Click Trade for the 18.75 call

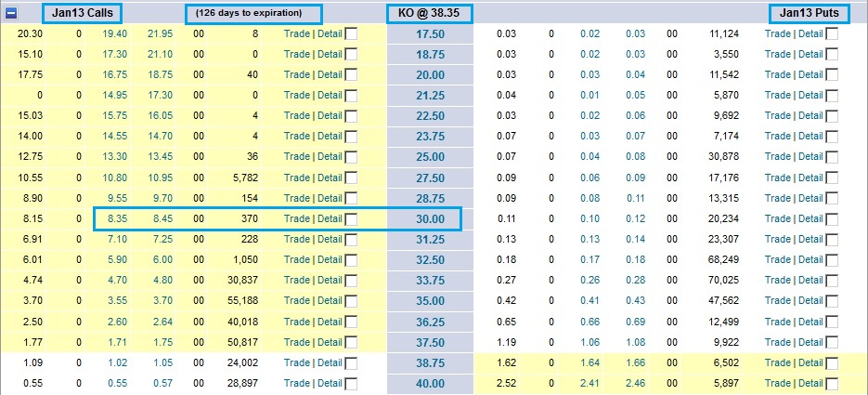click(297, 54)
